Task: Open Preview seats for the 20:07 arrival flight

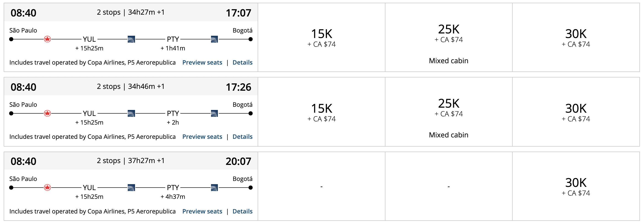Action: [x=202, y=211]
